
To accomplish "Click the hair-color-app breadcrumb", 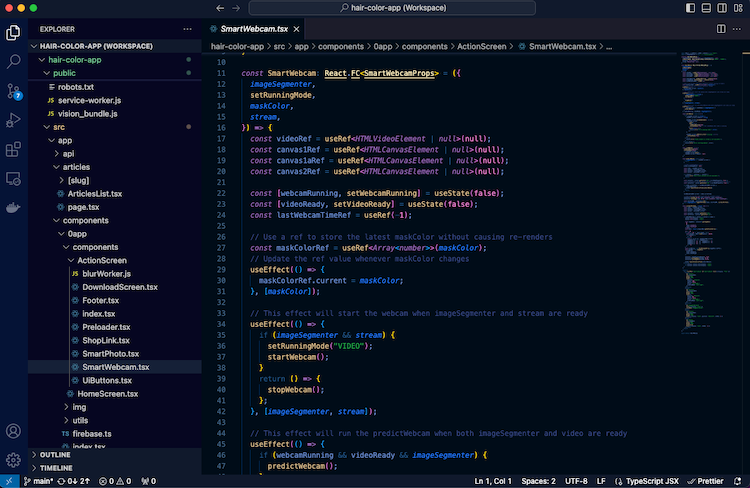I will (x=237, y=46).
